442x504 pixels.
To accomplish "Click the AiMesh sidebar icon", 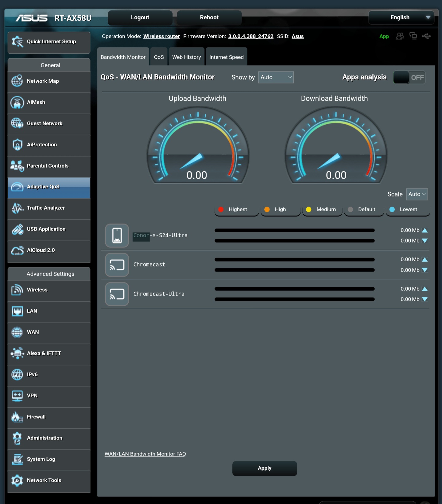I will (x=17, y=102).
